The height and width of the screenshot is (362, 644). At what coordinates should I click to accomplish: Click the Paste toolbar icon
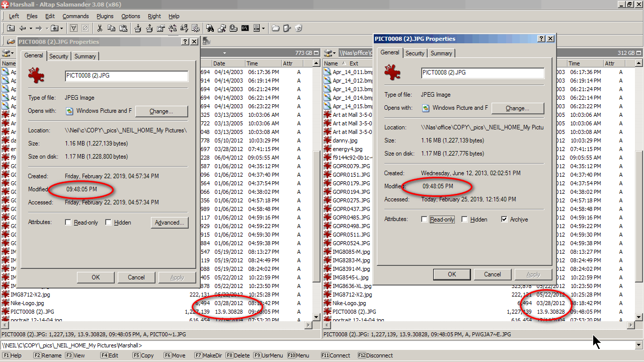pyautogui.click(x=123, y=28)
